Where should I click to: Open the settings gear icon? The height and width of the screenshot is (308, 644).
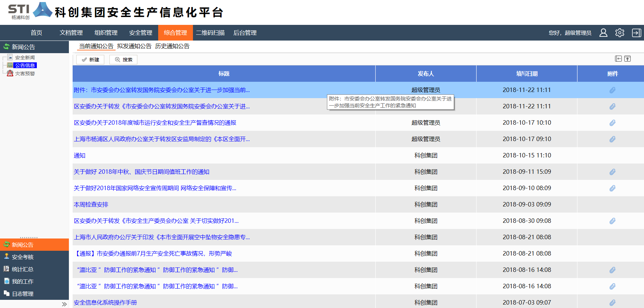click(x=619, y=33)
